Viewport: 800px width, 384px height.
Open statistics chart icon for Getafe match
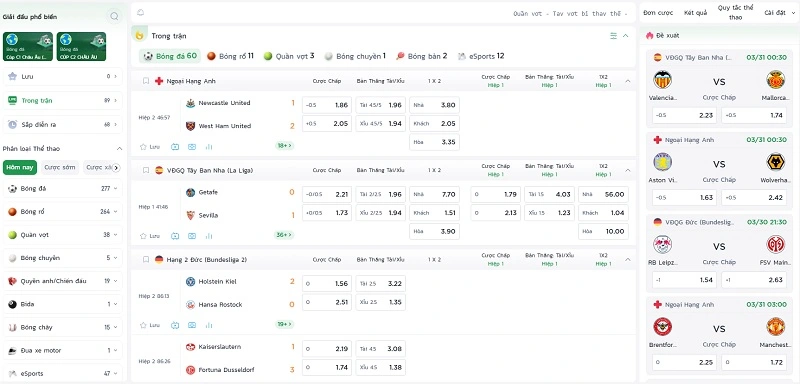[209, 236]
